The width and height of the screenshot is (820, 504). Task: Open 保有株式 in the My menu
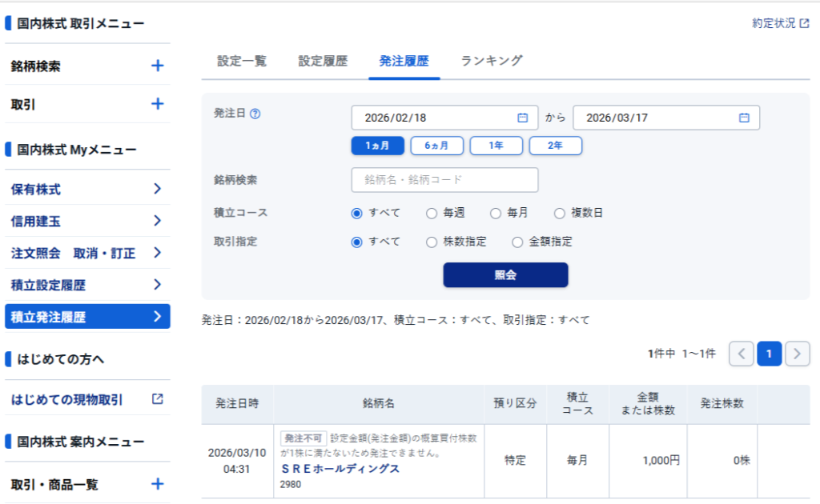click(x=86, y=190)
